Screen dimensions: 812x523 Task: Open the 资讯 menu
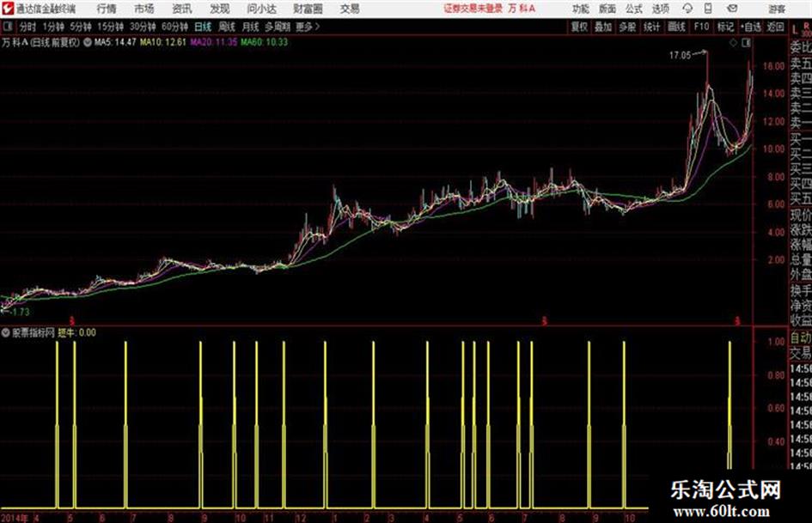[x=182, y=9]
